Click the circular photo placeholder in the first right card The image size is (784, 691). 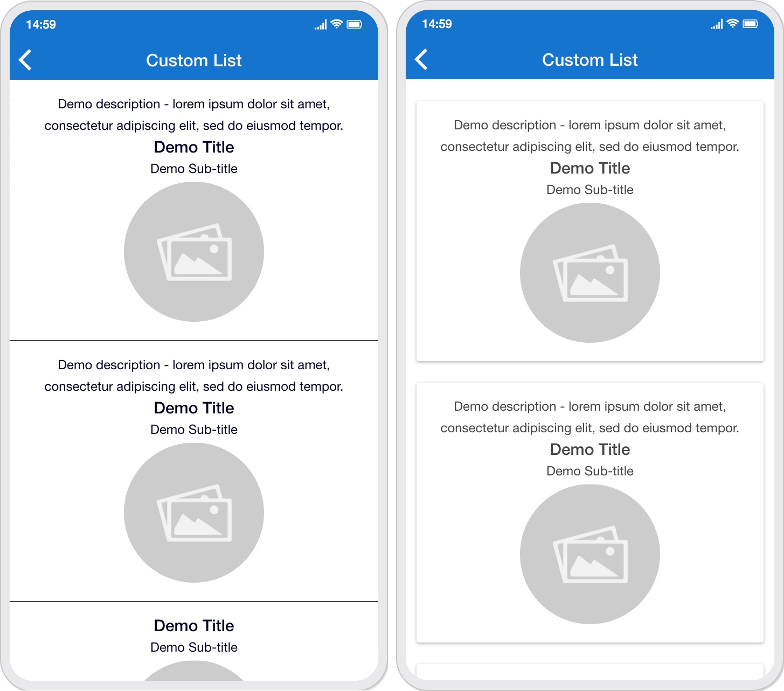tap(589, 272)
